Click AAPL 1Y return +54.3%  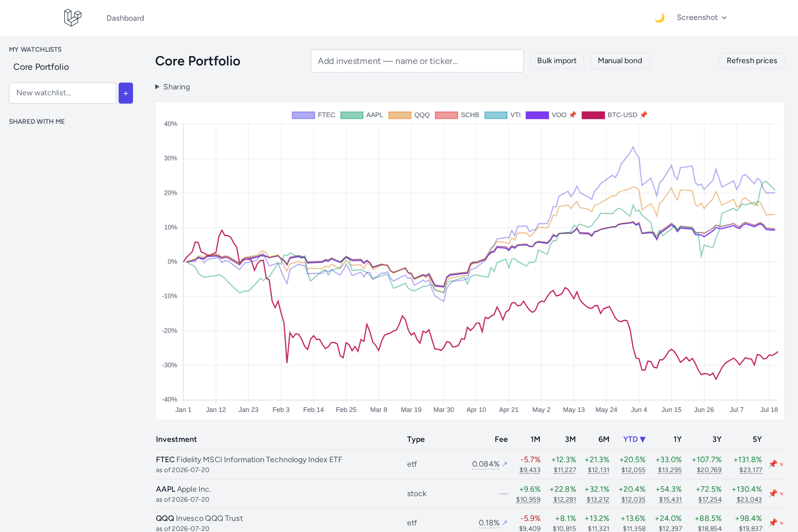(x=669, y=489)
